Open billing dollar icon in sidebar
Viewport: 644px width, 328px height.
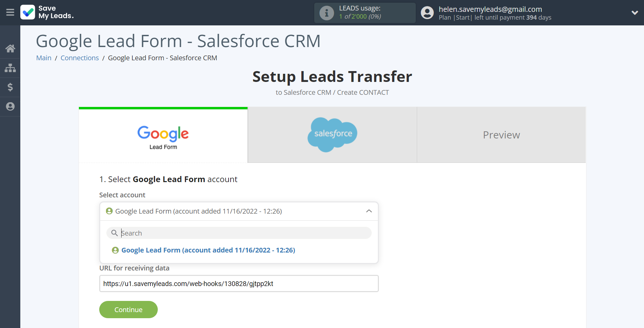[x=10, y=87]
